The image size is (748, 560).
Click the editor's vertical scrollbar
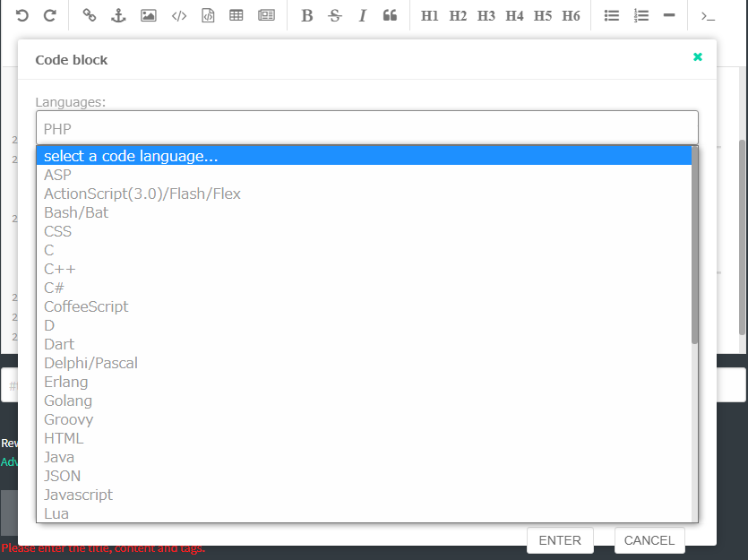(x=743, y=238)
